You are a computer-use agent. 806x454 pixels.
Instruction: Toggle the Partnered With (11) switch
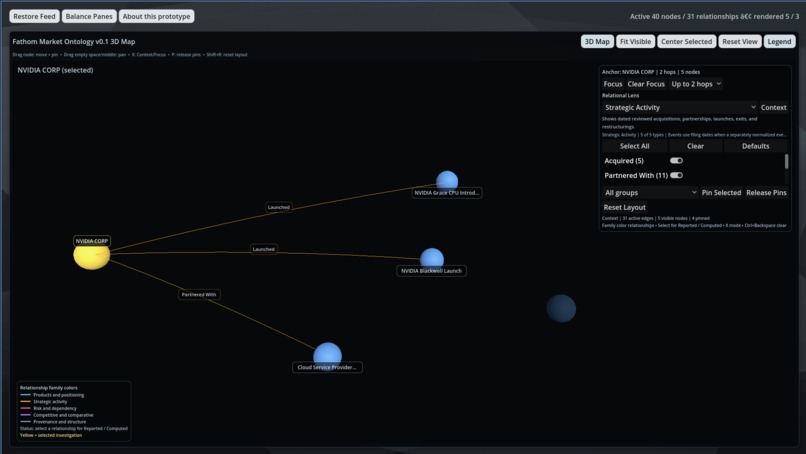pos(676,175)
